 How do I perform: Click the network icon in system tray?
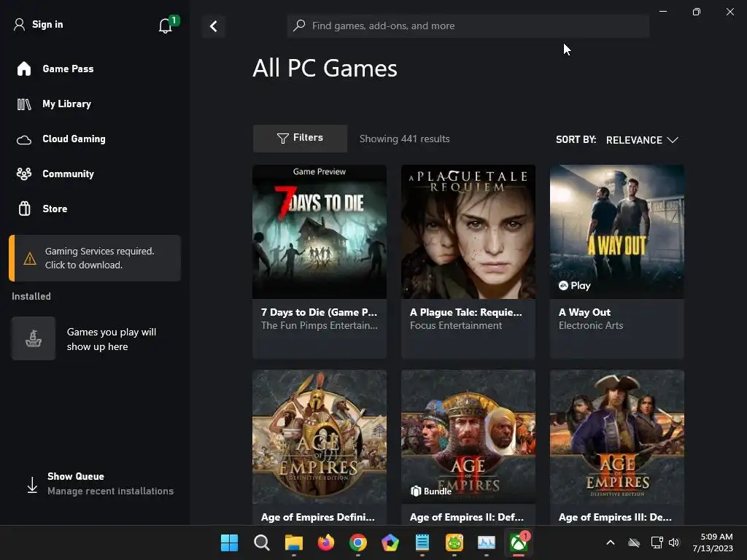coord(657,542)
